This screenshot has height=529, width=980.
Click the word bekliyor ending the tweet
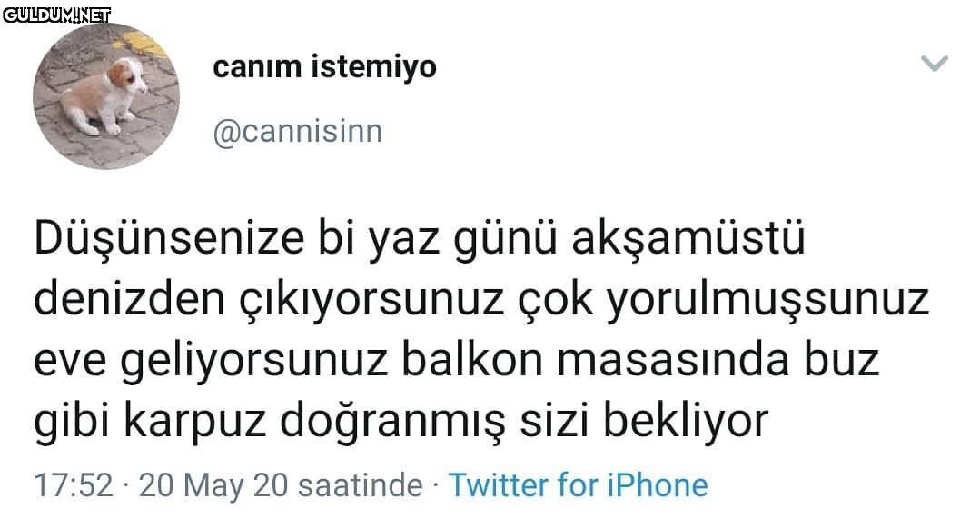[x=685, y=422]
